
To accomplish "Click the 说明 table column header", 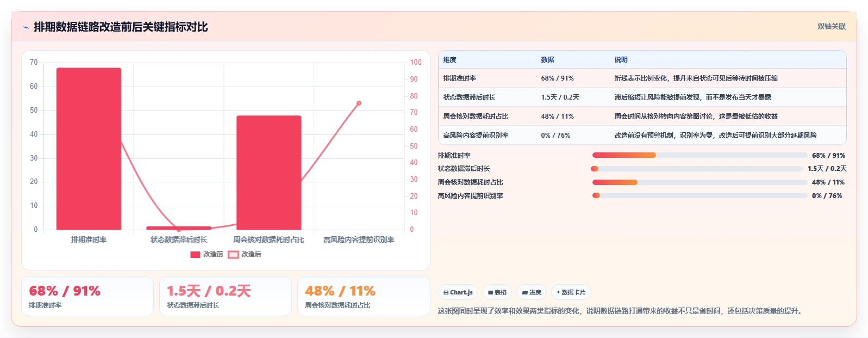I will (x=621, y=60).
